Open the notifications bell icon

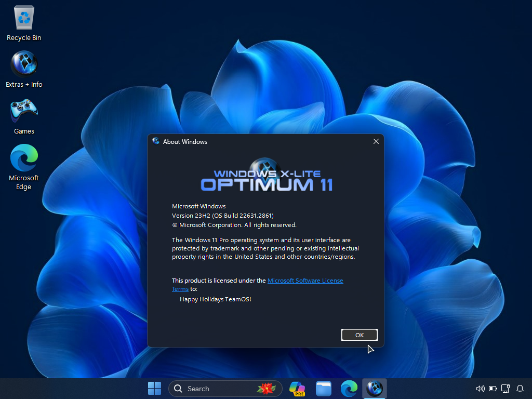point(520,389)
